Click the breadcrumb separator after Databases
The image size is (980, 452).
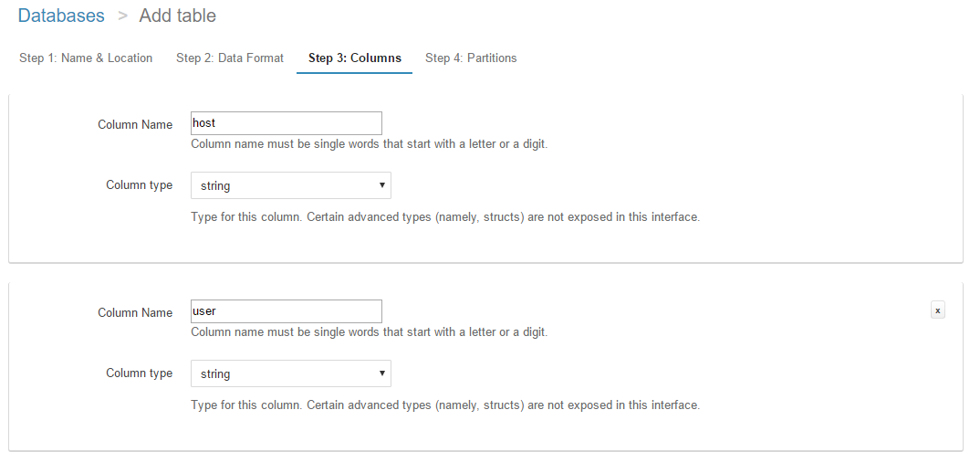122,16
